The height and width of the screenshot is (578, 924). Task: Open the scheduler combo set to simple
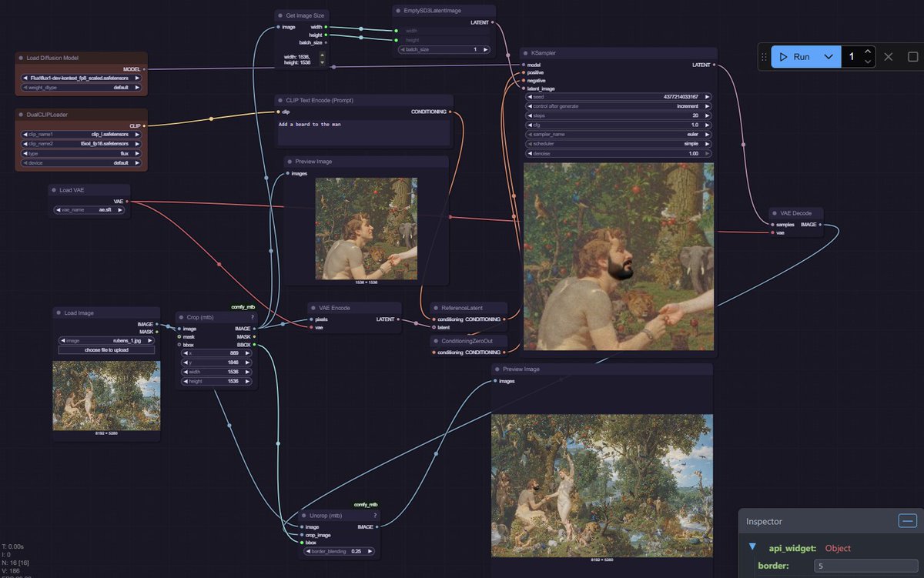click(618, 144)
